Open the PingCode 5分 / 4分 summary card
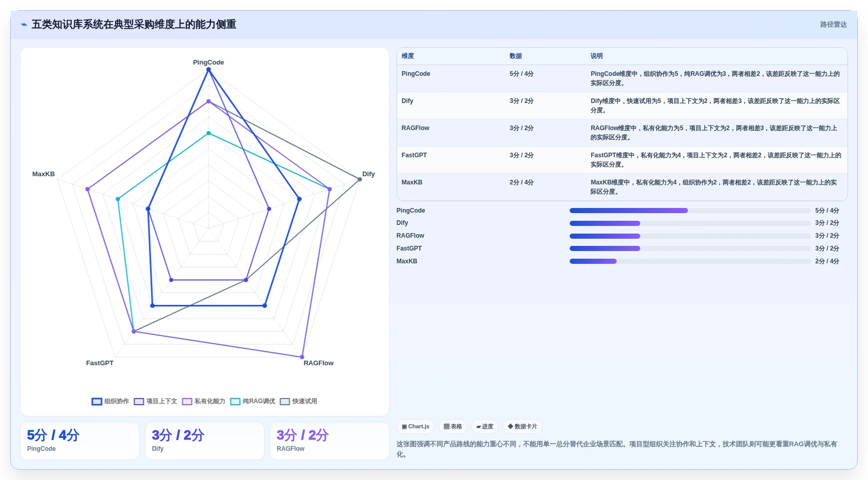This screenshot has width=868, height=480. pyautogui.click(x=80, y=441)
